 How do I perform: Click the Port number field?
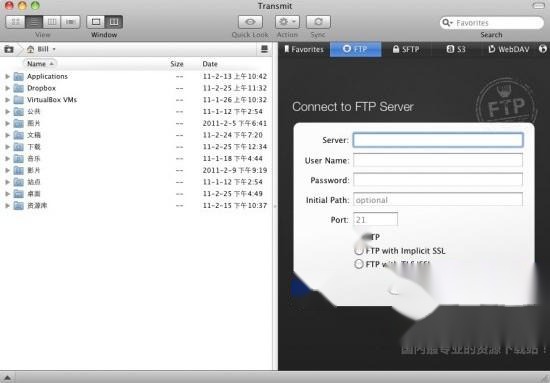coord(375,220)
